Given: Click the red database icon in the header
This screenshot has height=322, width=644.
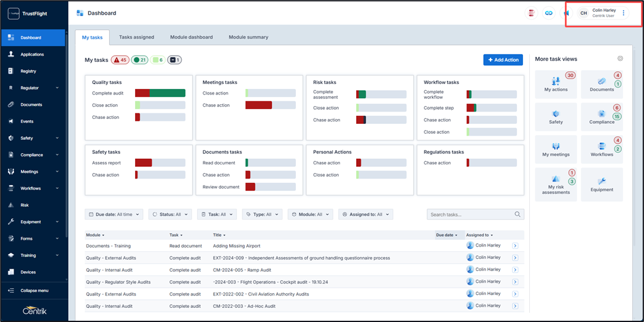Looking at the screenshot, I should point(532,13).
